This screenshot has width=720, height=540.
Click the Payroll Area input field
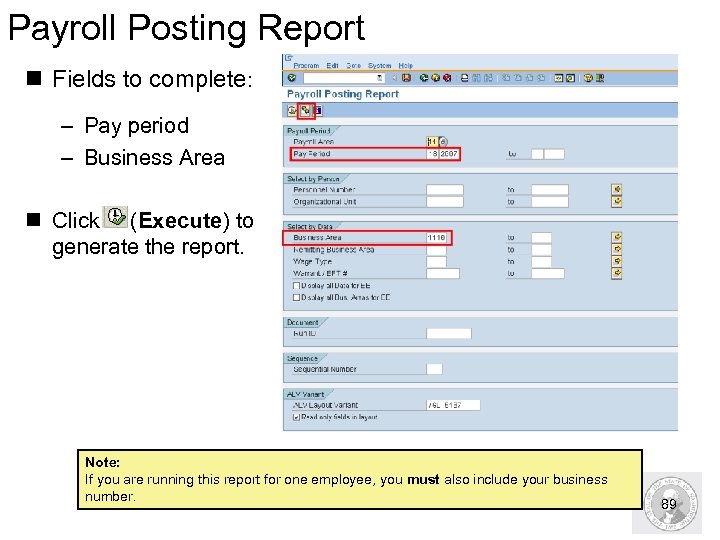[x=432, y=142]
